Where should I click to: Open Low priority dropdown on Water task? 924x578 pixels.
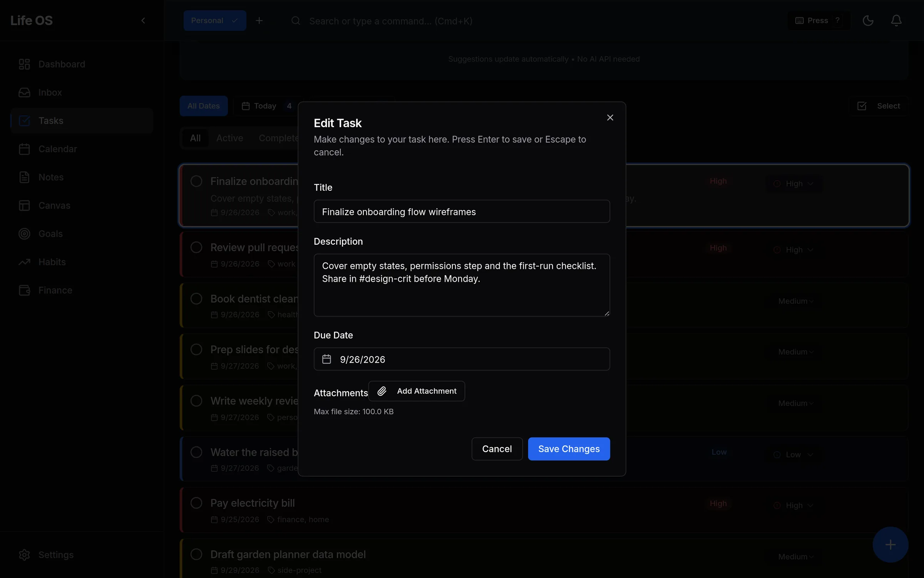coord(794,455)
